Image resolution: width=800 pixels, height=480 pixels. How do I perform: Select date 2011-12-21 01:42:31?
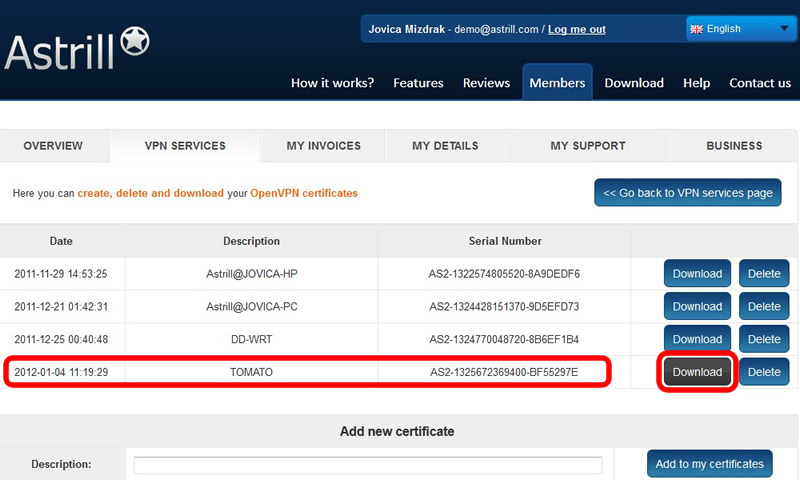click(x=61, y=307)
